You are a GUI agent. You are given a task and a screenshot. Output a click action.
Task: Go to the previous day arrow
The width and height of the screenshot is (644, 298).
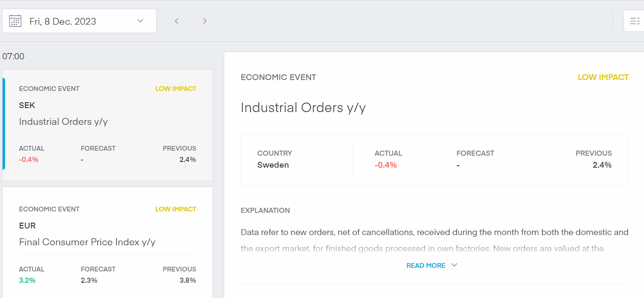click(x=176, y=21)
